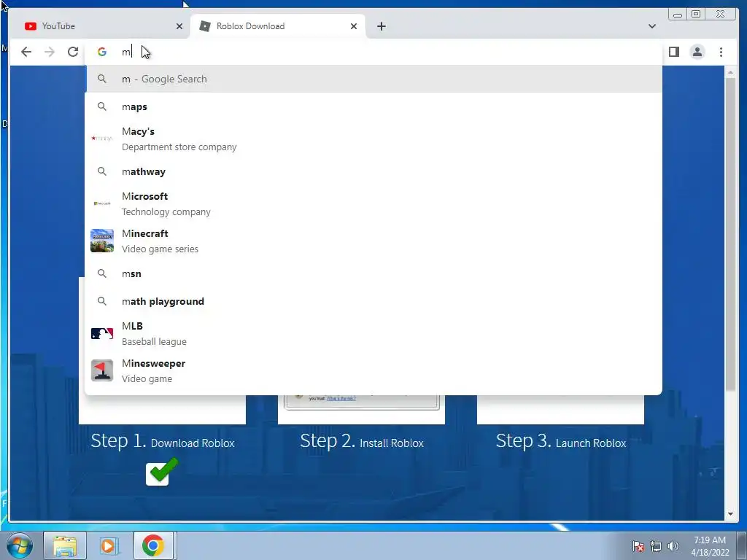Click the taskbar clock showing 7:19 AM
The height and width of the screenshot is (560, 747).
[x=710, y=545]
